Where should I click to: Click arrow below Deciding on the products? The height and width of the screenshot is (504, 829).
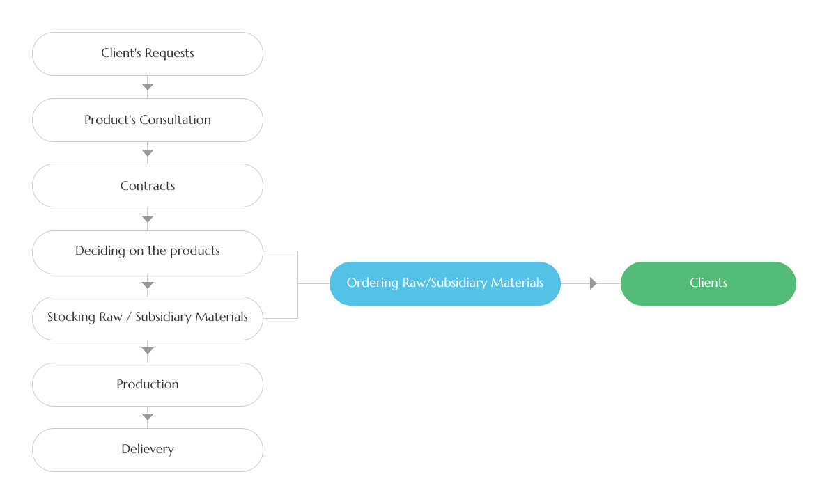(x=148, y=285)
